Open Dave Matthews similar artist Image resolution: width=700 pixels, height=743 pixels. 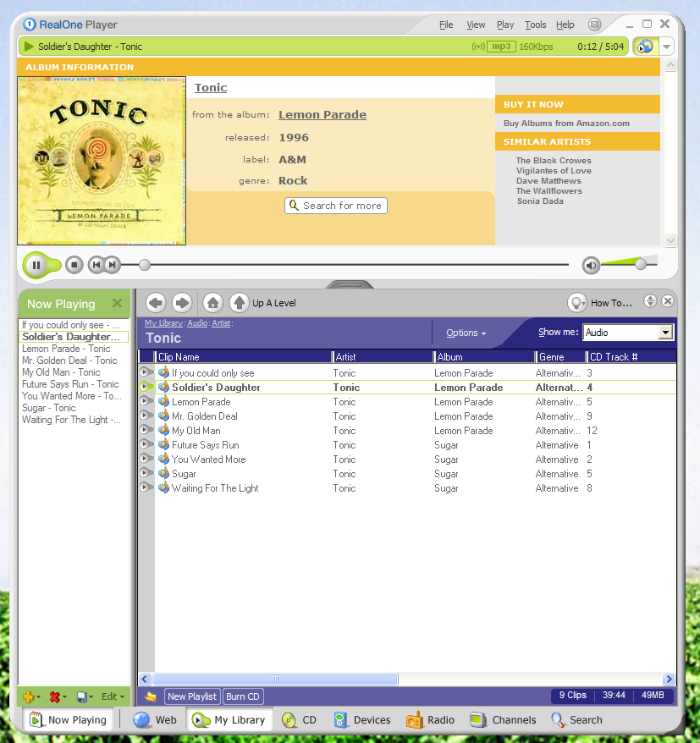click(548, 181)
